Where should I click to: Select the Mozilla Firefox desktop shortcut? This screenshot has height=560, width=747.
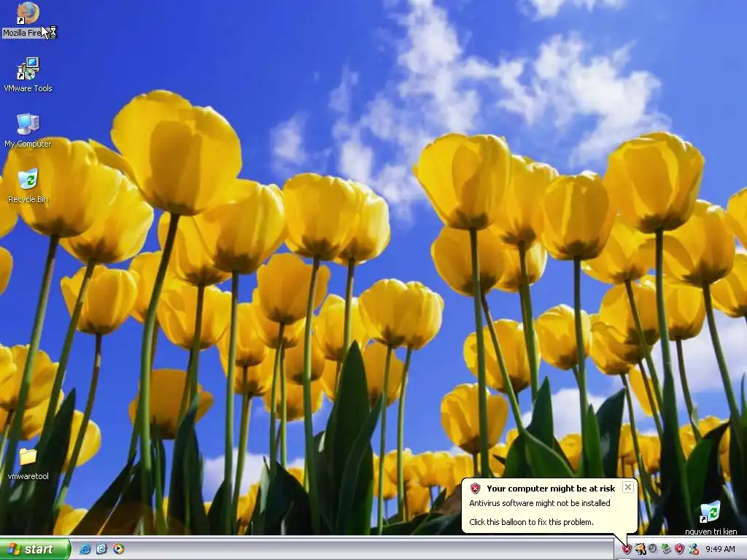click(x=28, y=20)
